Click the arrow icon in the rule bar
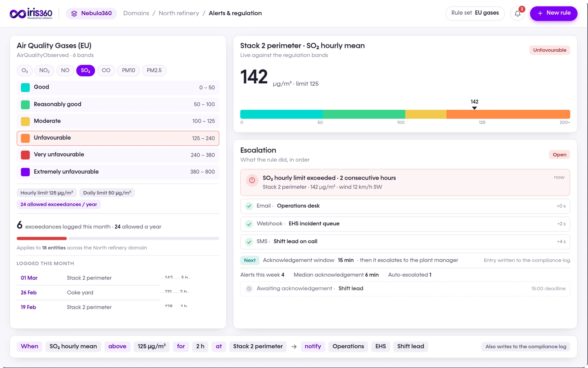588x368 pixels. point(294,347)
